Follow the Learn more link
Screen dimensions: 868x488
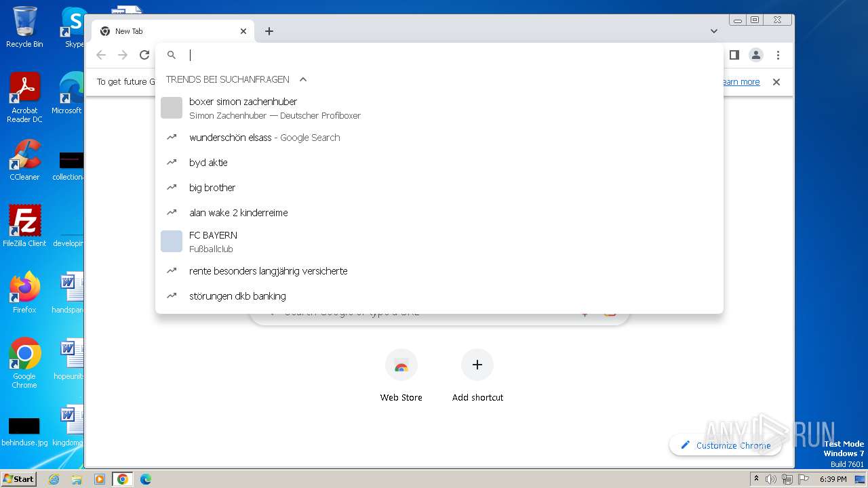click(x=740, y=82)
